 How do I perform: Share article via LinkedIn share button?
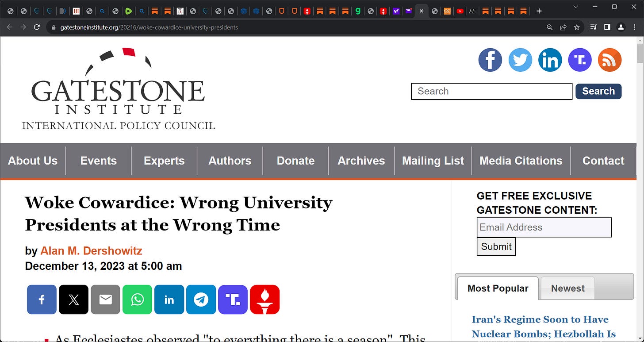(x=169, y=300)
